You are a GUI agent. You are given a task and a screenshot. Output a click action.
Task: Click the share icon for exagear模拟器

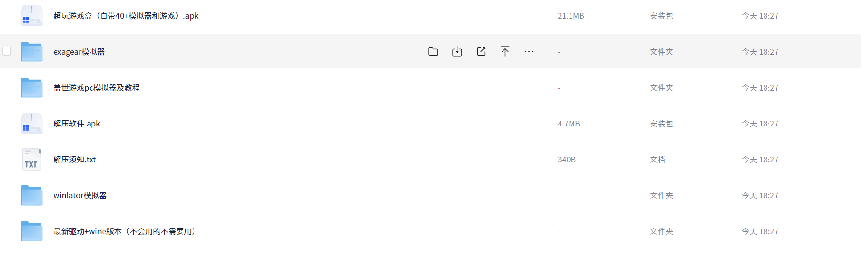[481, 52]
